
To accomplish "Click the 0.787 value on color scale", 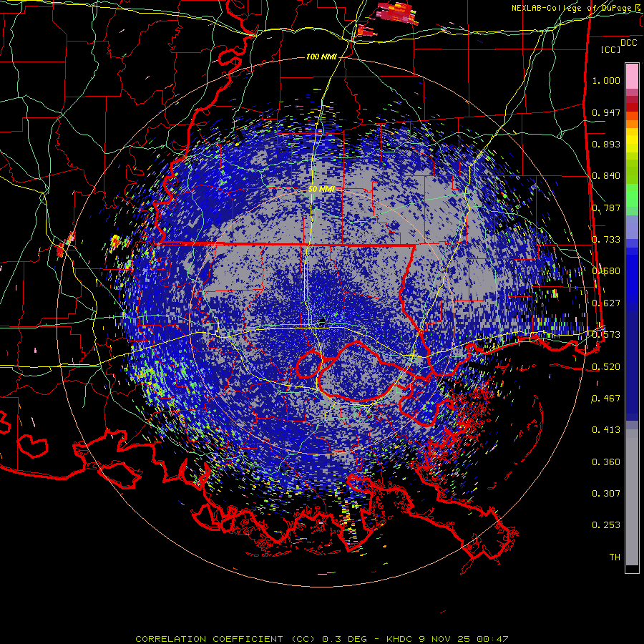I will click(x=606, y=208).
